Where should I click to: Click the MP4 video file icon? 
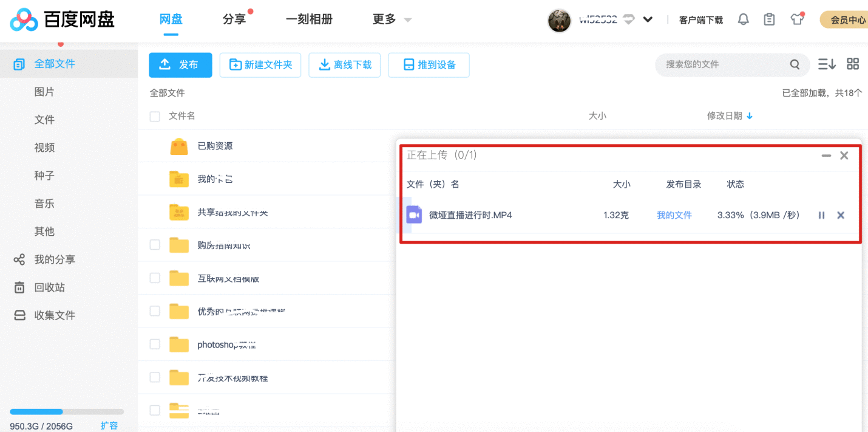414,214
